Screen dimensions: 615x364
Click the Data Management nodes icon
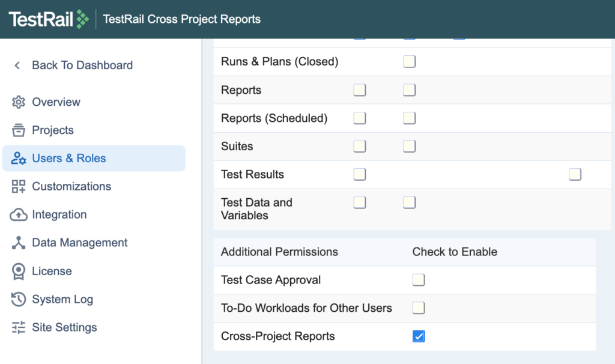(x=19, y=243)
